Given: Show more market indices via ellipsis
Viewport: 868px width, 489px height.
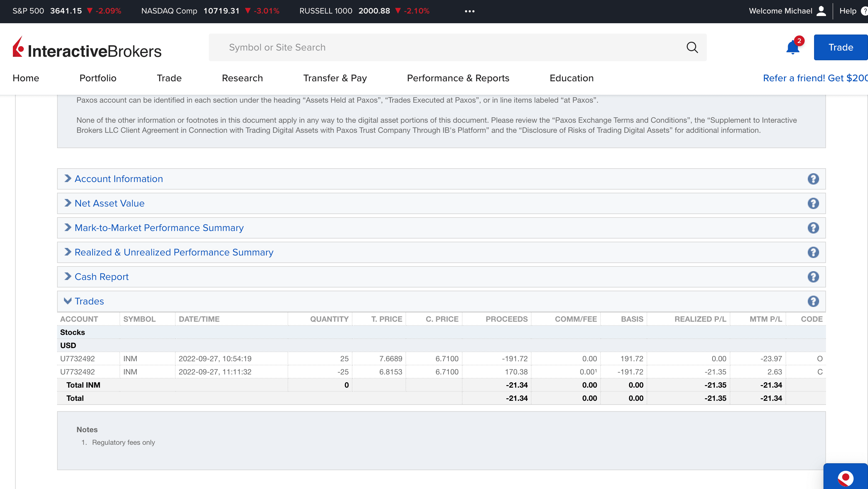Looking at the screenshot, I should (469, 11).
